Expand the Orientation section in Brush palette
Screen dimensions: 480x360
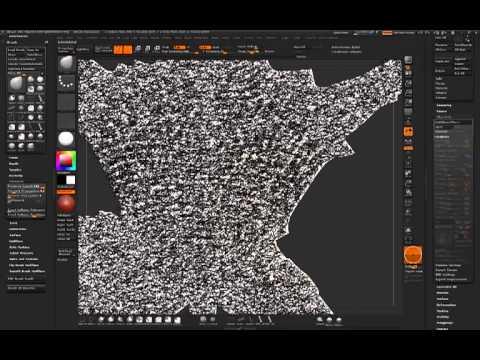pyautogui.click(x=18, y=229)
